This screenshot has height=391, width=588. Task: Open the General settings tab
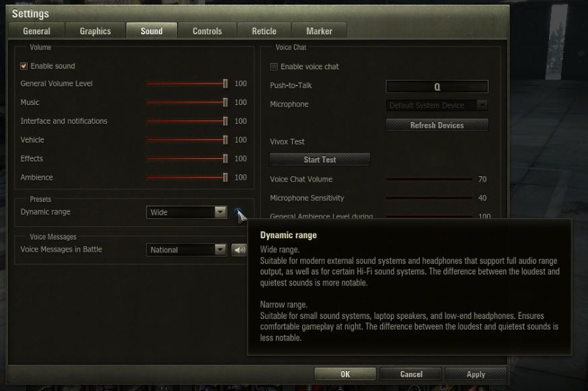(37, 31)
